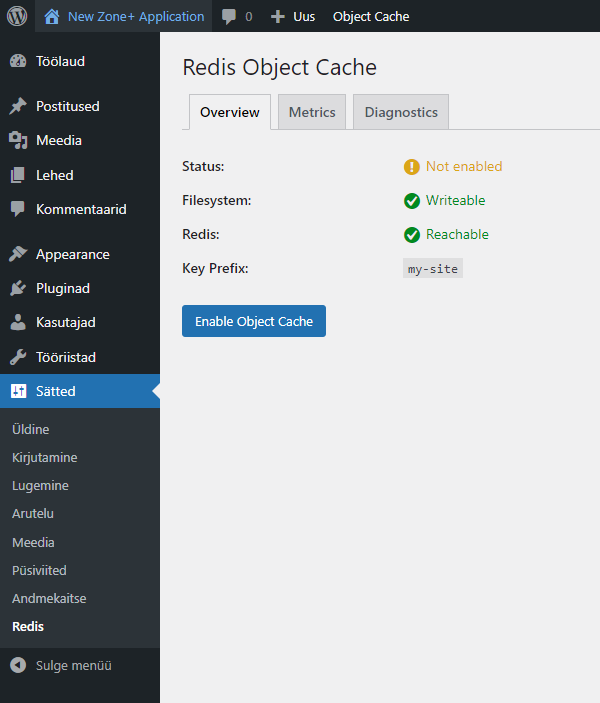
Task: Click the Postitused pin icon
Action: (x=18, y=106)
